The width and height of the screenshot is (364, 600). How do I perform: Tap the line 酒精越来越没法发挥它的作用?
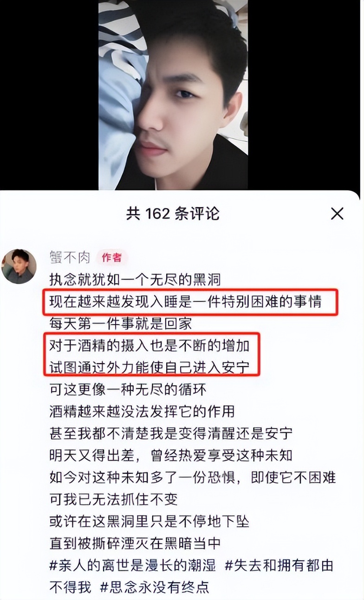[142, 411]
